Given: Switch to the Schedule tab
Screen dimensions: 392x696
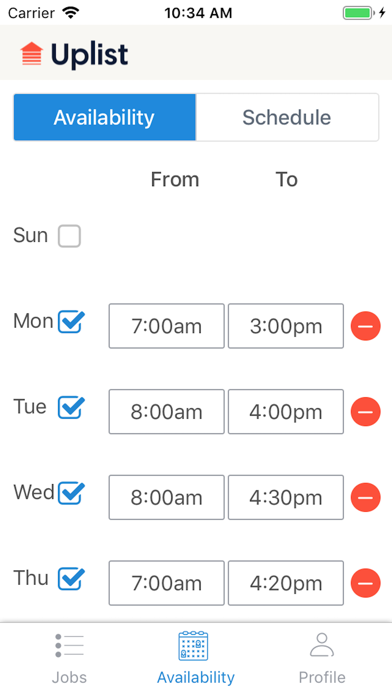Looking at the screenshot, I should pyautogui.click(x=287, y=117).
